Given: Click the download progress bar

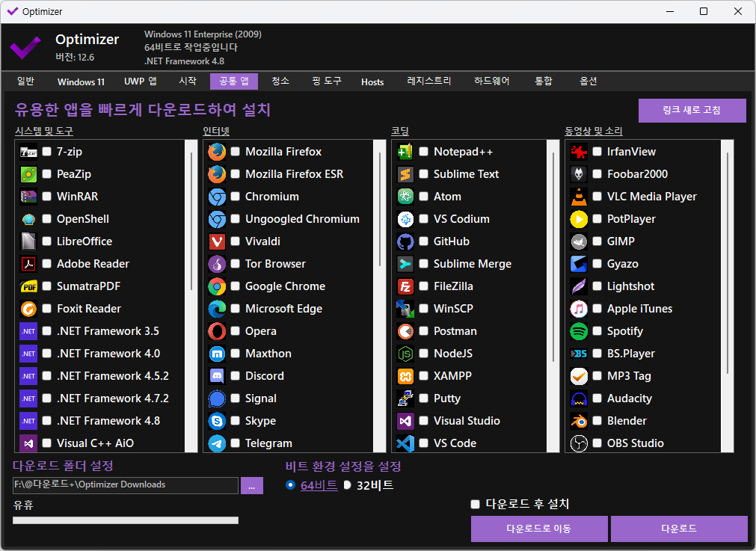Looking at the screenshot, I should (x=126, y=520).
